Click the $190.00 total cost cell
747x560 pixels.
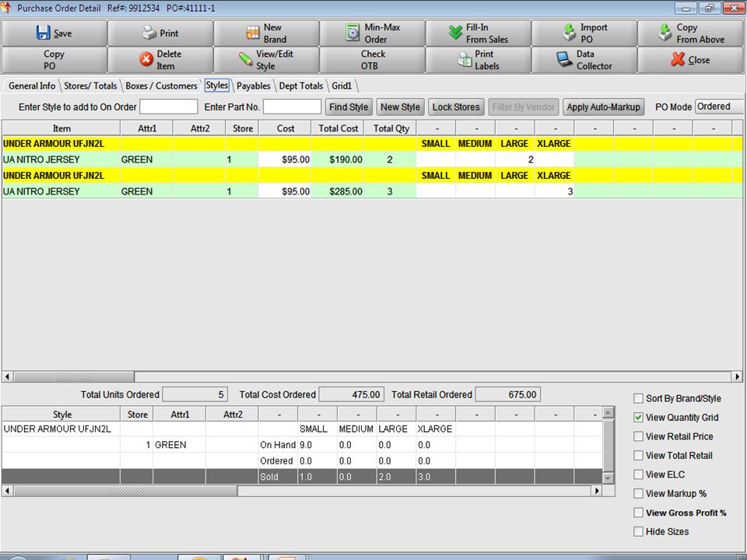coord(337,159)
